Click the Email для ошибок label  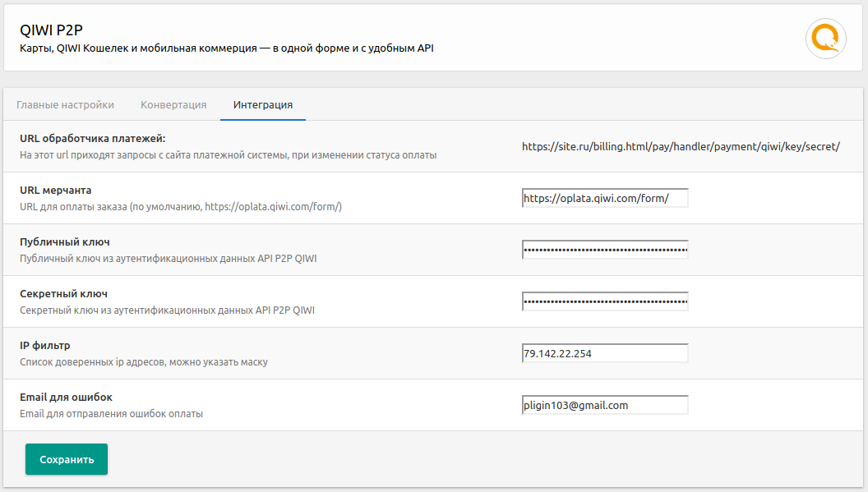[x=66, y=398]
